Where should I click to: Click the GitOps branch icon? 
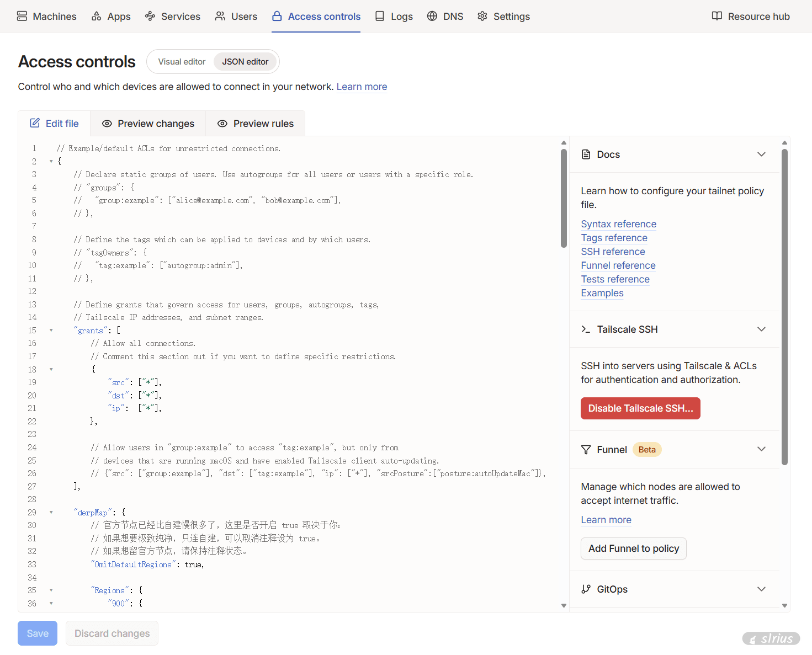586,589
